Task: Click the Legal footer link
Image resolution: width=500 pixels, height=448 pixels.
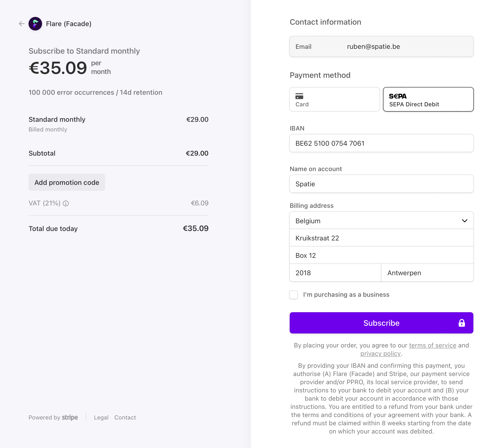Action: (x=101, y=418)
